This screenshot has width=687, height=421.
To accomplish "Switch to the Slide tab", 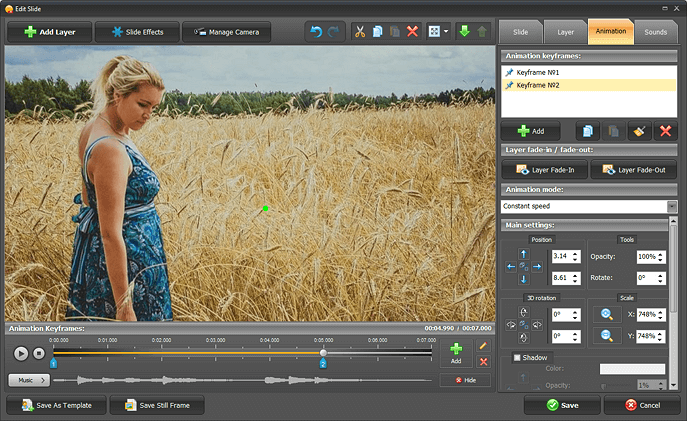I will 521,32.
